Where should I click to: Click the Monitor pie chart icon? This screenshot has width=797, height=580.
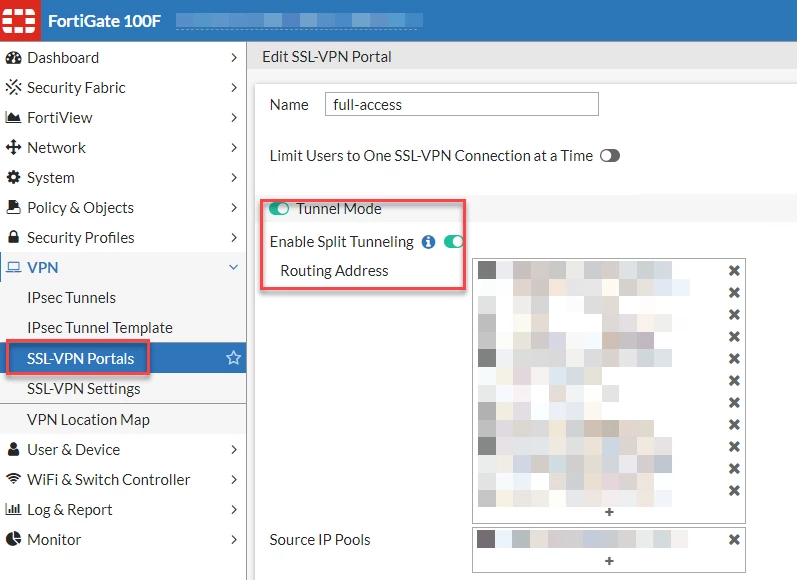point(13,539)
